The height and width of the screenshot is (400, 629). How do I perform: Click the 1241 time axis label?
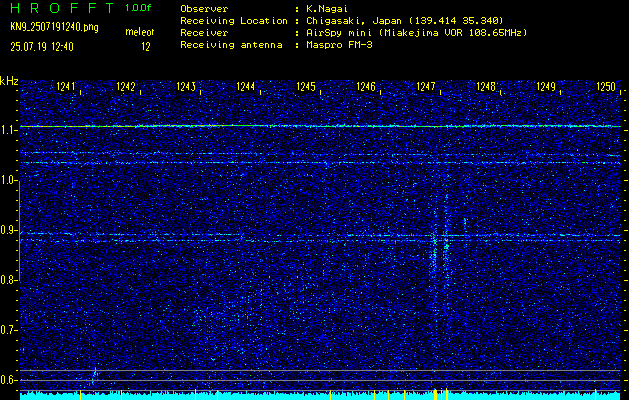[65, 86]
